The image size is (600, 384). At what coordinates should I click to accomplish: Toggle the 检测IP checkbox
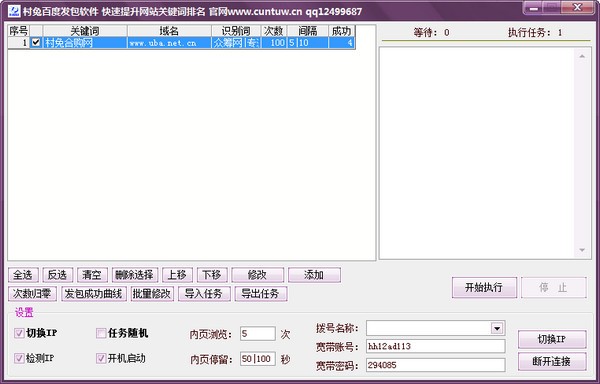click(x=19, y=358)
